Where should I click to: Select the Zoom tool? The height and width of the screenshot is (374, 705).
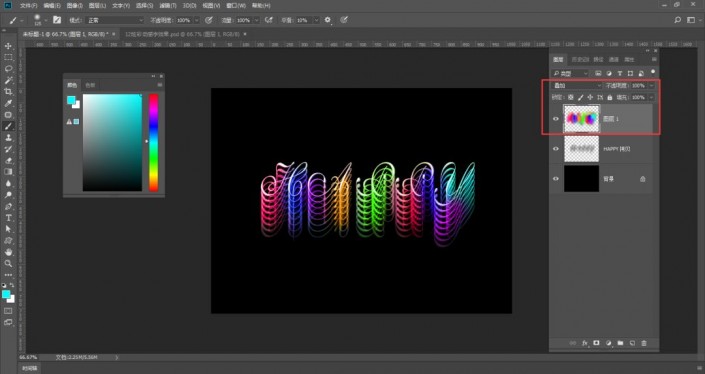[8, 263]
